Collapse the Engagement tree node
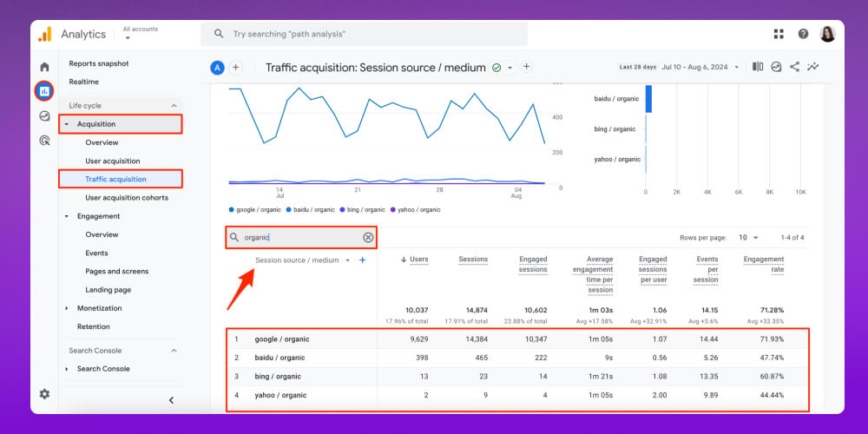The image size is (868, 434). tap(67, 216)
